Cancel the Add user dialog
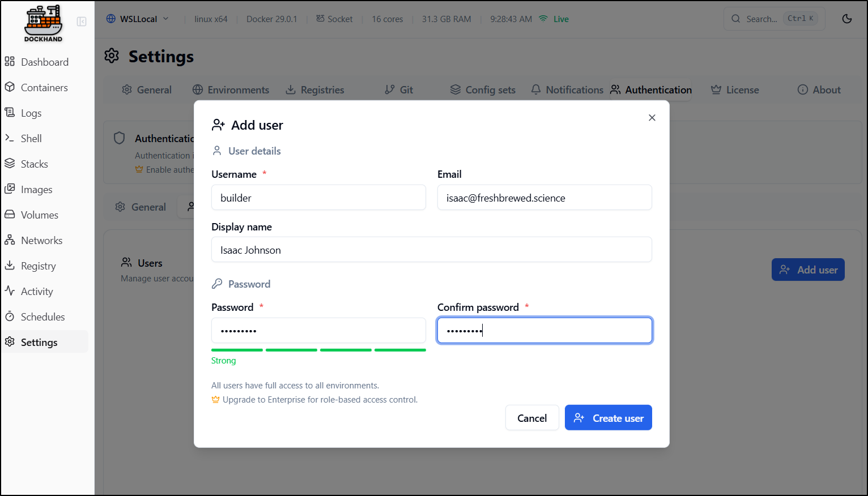Image resolution: width=868 pixels, height=496 pixels. pyautogui.click(x=531, y=418)
